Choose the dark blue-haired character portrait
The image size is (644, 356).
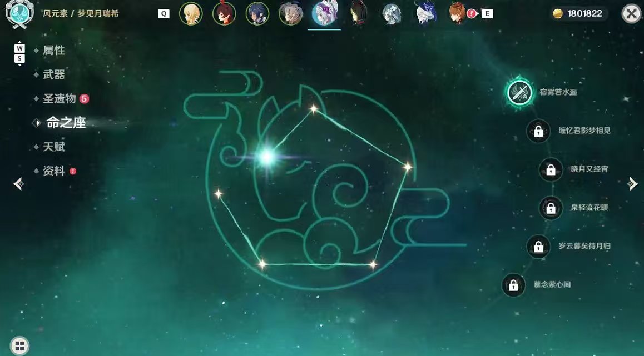[257, 13]
